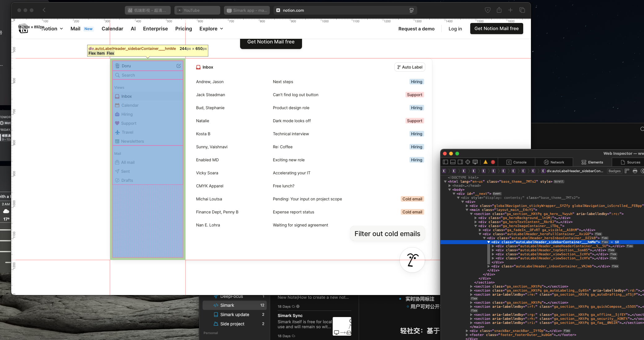This screenshot has height=340, width=644.
Task: Open device settings monitor icon in Web Inspector
Action: (475, 162)
